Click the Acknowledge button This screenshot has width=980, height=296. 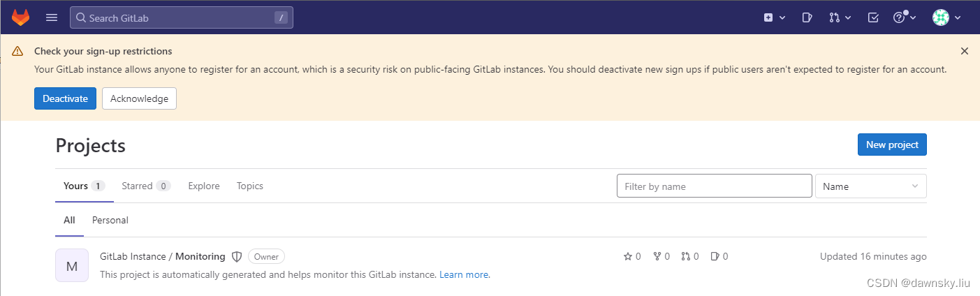tap(139, 98)
